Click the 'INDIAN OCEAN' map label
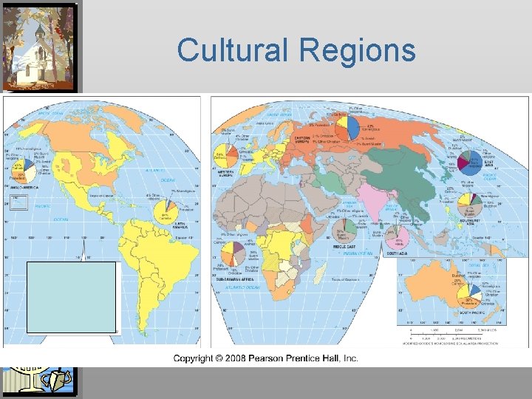532x399 pixels. [358, 253]
